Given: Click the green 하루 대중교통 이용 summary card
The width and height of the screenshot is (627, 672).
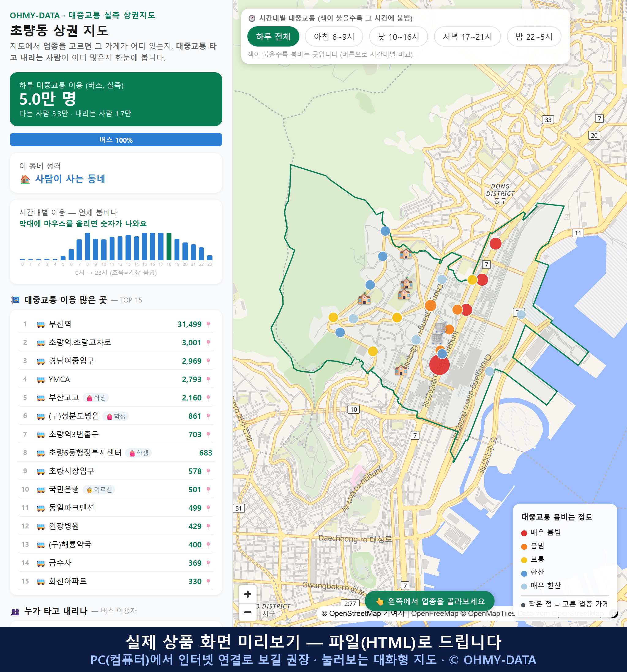Looking at the screenshot, I should [116, 99].
